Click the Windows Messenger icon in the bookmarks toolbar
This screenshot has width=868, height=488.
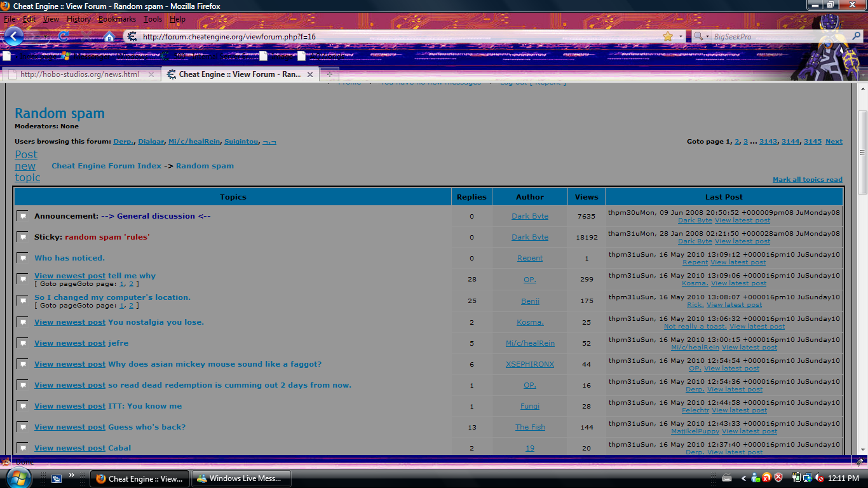pyautogui.click(x=65, y=56)
